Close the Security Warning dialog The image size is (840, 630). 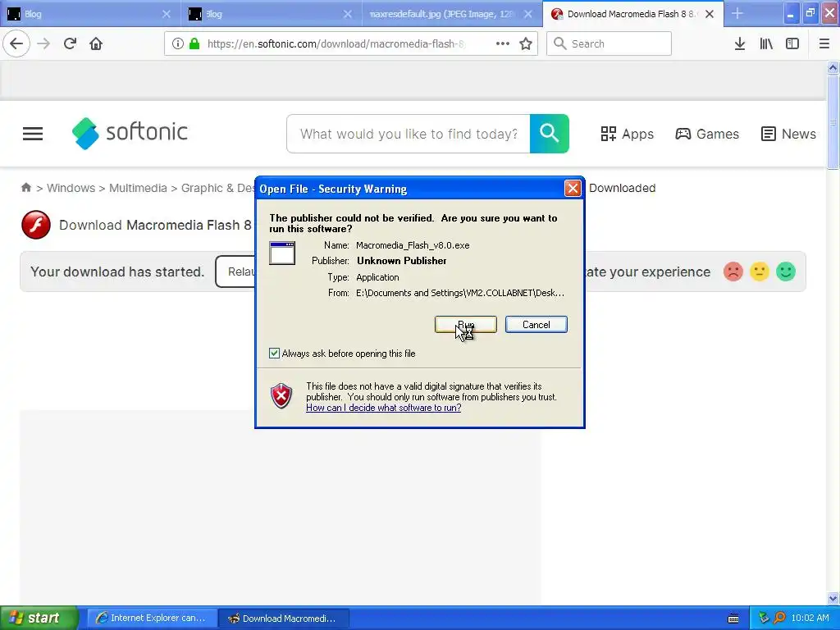pos(572,188)
